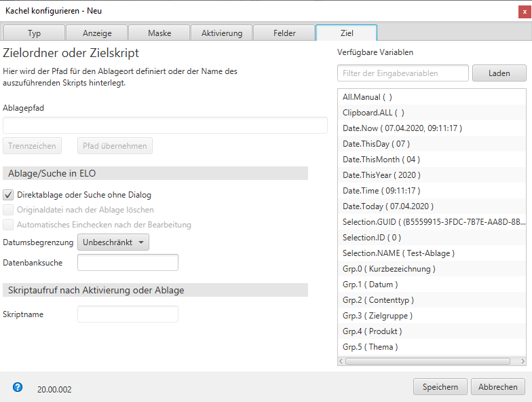The height and width of the screenshot is (402, 532).
Task: Click the scrollbar left arrow
Action: coord(341,361)
